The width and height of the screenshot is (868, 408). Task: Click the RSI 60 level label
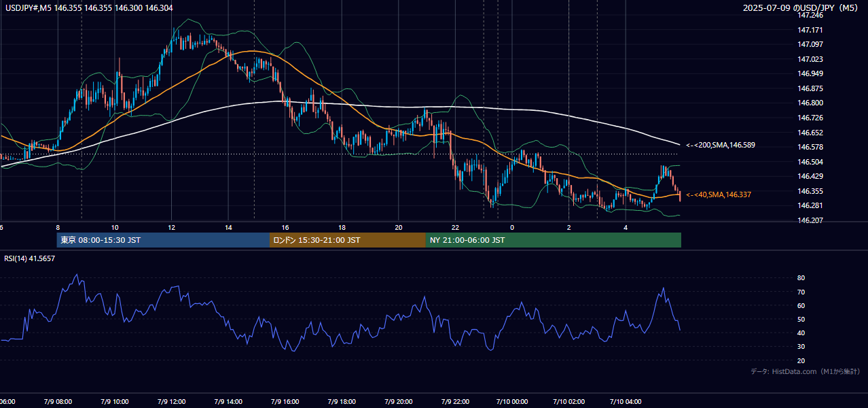click(x=801, y=305)
